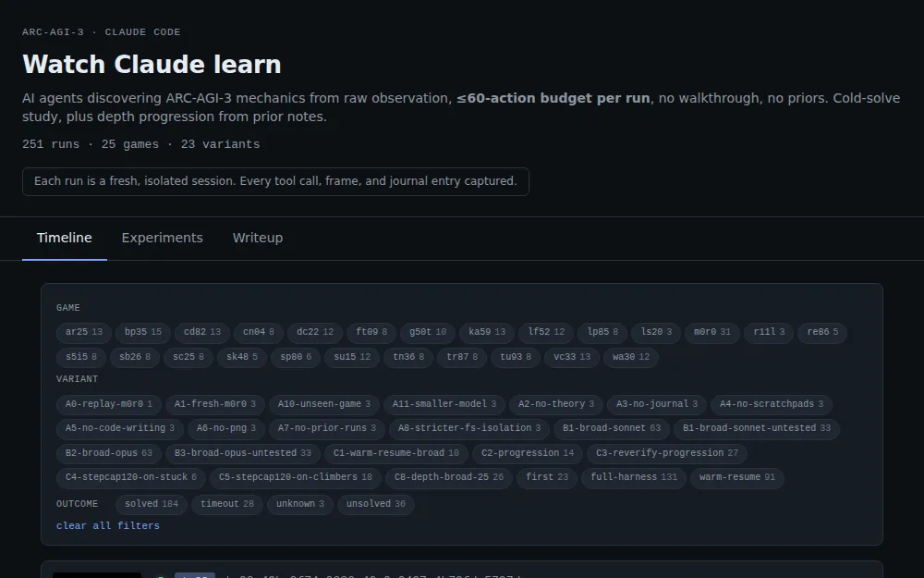Select the B3-broad-opus-untested variant chip
The image size is (924, 578).
point(242,453)
